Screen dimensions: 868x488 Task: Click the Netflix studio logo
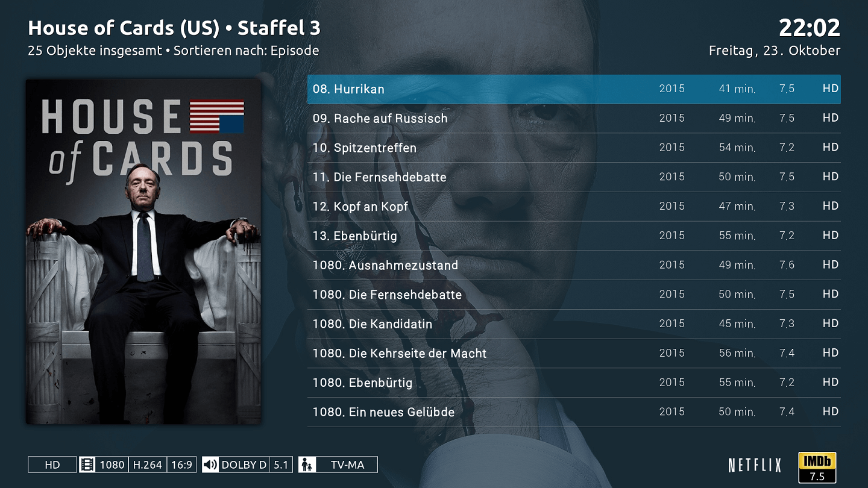(x=755, y=465)
